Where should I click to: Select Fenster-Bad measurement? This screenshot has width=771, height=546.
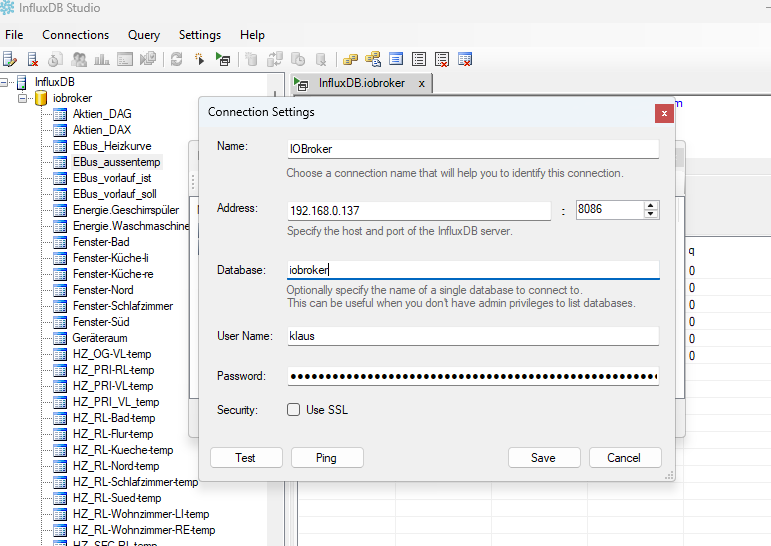click(x=101, y=242)
